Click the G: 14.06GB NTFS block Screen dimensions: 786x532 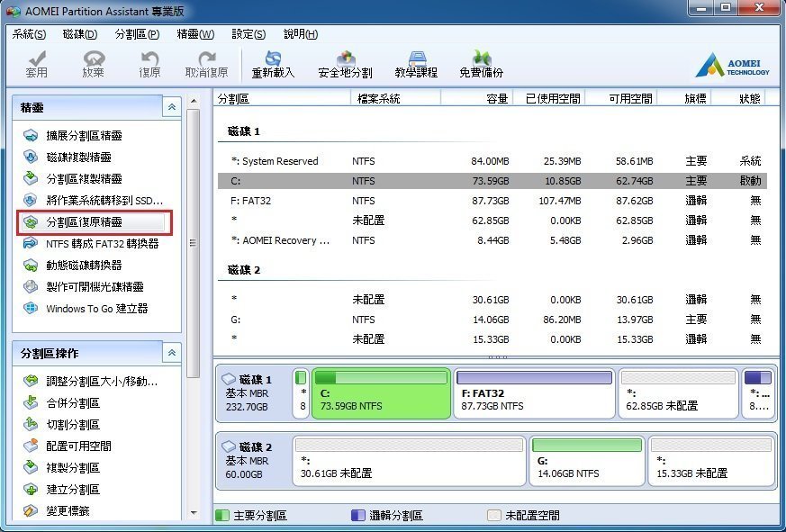tap(586, 461)
